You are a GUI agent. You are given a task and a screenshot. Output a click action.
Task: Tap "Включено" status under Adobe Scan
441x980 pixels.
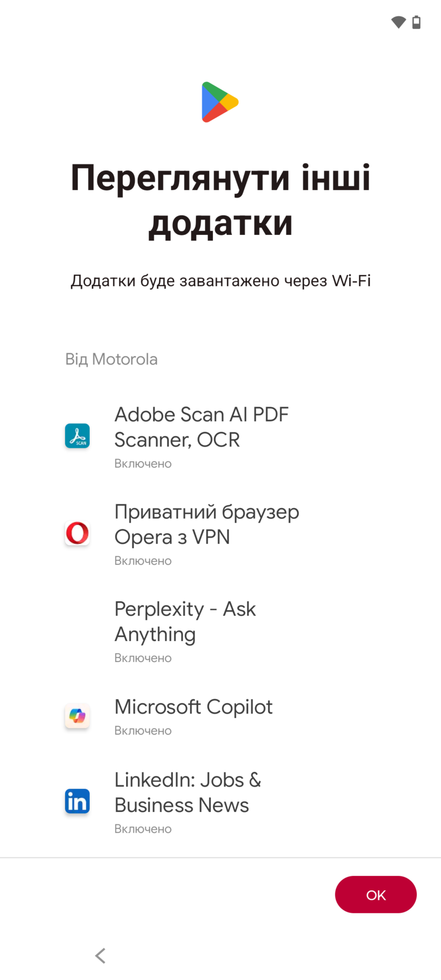143,464
